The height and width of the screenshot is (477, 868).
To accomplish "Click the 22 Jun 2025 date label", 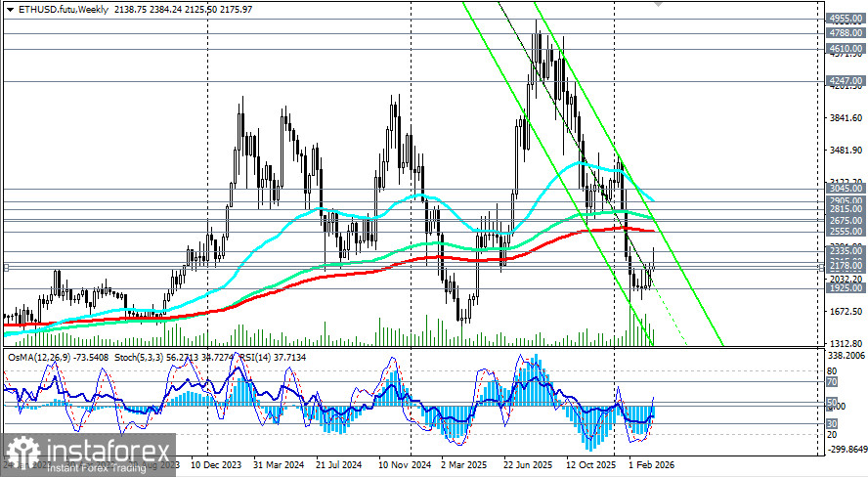I will [528, 465].
